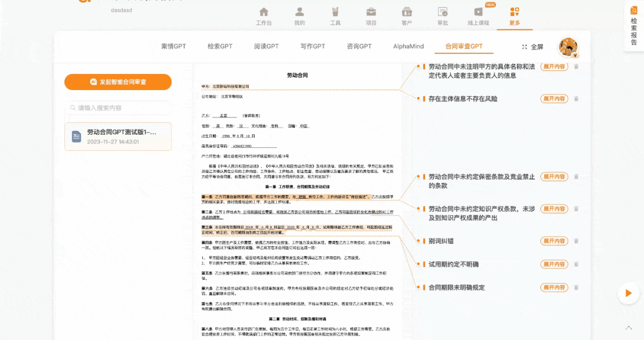This screenshot has height=340, width=644.
Task: Switch to 案情GPT tab
Action: pos(174,47)
